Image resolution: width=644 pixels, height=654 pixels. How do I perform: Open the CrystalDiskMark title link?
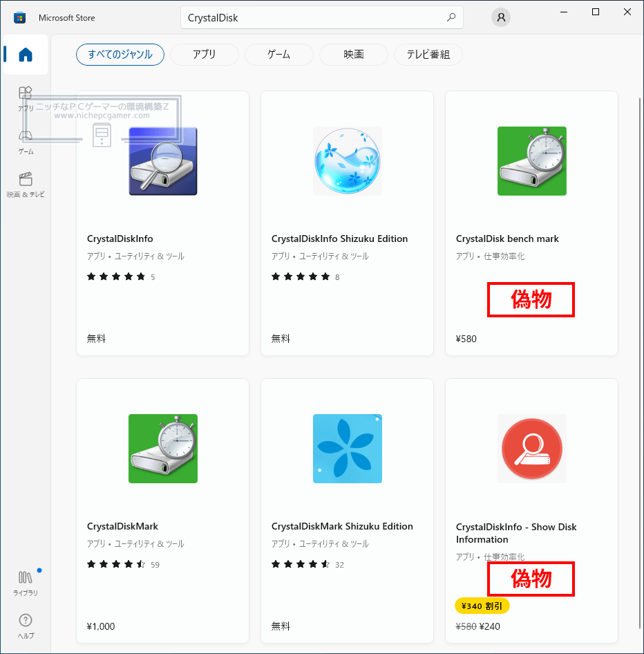tap(122, 527)
